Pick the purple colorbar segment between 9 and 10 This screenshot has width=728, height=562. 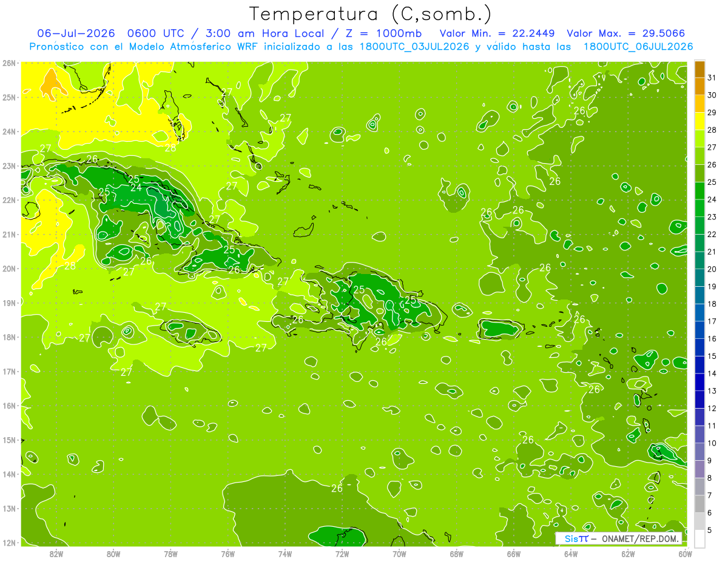click(699, 452)
